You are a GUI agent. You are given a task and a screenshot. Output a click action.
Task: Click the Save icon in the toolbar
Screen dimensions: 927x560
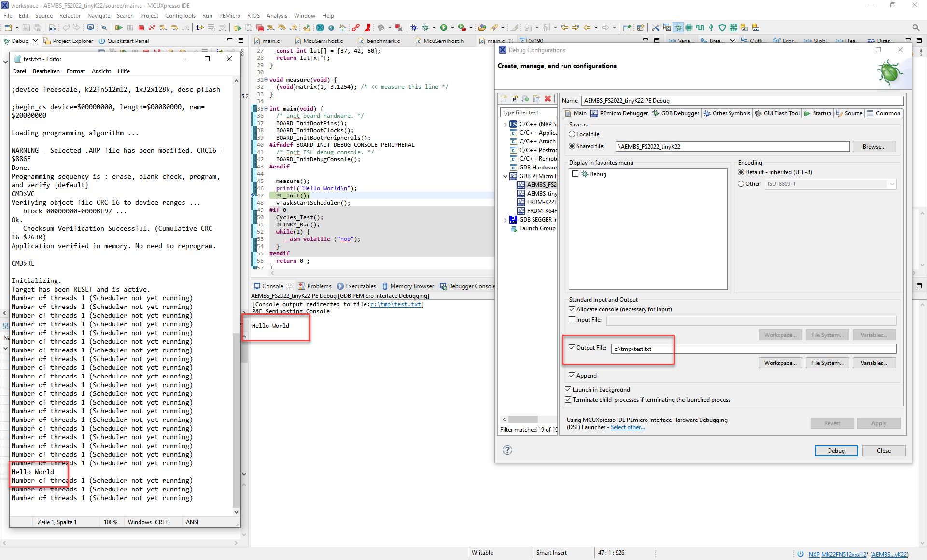tap(26, 28)
